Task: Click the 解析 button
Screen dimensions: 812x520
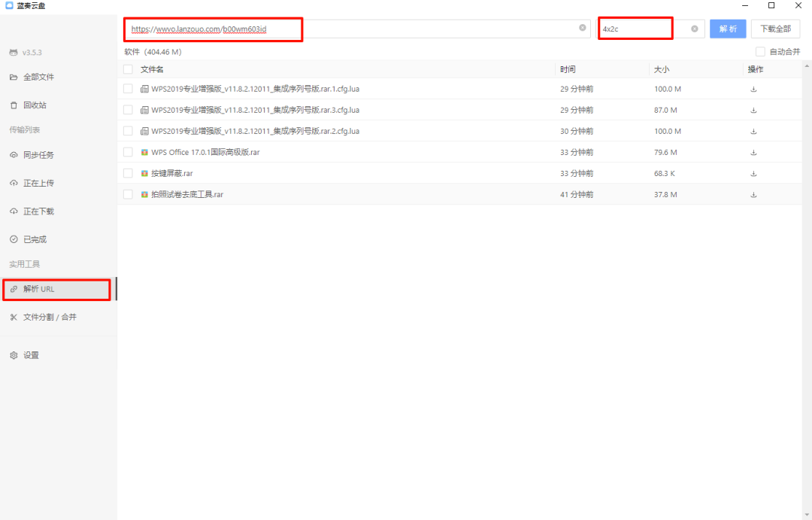Action: 728,29
